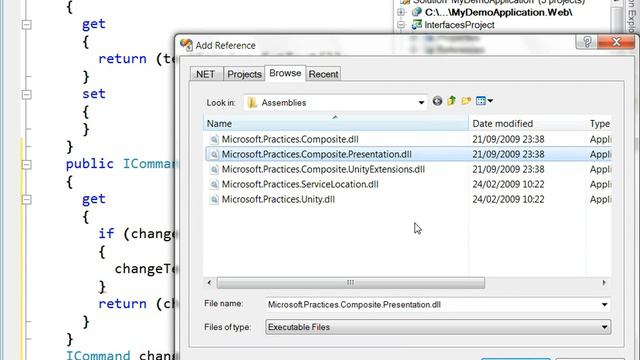
Task: Select Microsoft.Practices.Unity.dll file name
Action: (278, 200)
